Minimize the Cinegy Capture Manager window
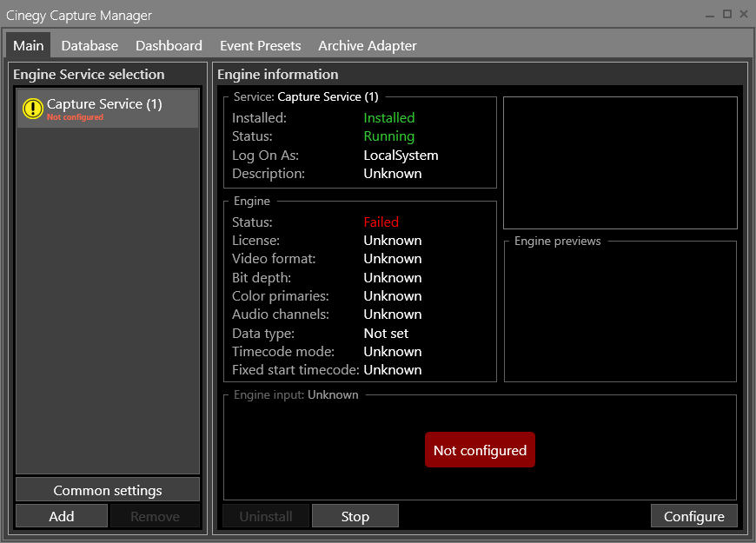Image resolution: width=756 pixels, height=543 pixels. pyautogui.click(x=710, y=15)
